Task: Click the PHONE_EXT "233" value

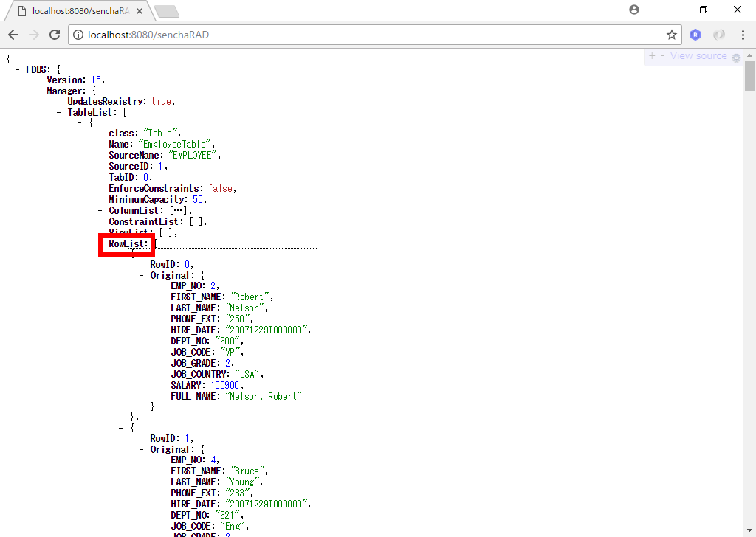Action: click(x=238, y=493)
